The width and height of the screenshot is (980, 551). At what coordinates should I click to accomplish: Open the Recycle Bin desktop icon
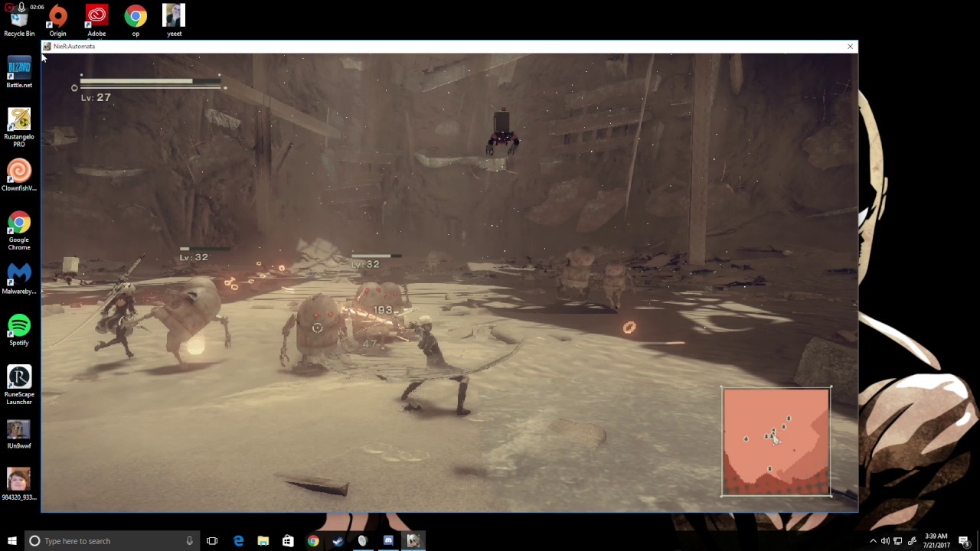tap(19, 20)
